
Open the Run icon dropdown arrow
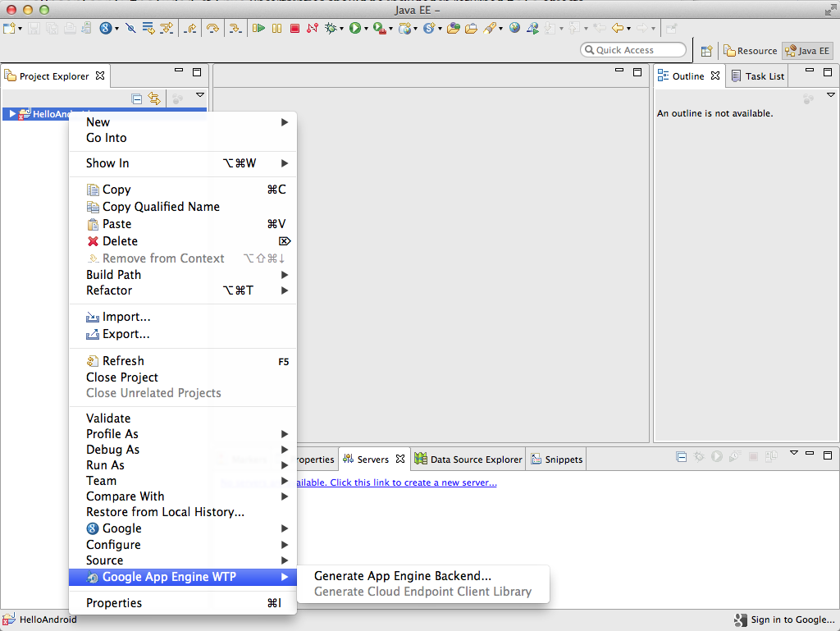(x=367, y=29)
